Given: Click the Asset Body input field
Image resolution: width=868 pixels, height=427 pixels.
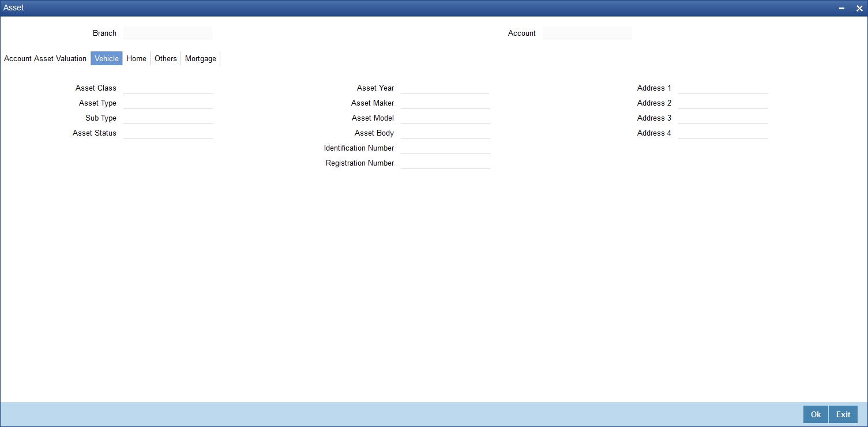Looking at the screenshot, I should point(445,133).
